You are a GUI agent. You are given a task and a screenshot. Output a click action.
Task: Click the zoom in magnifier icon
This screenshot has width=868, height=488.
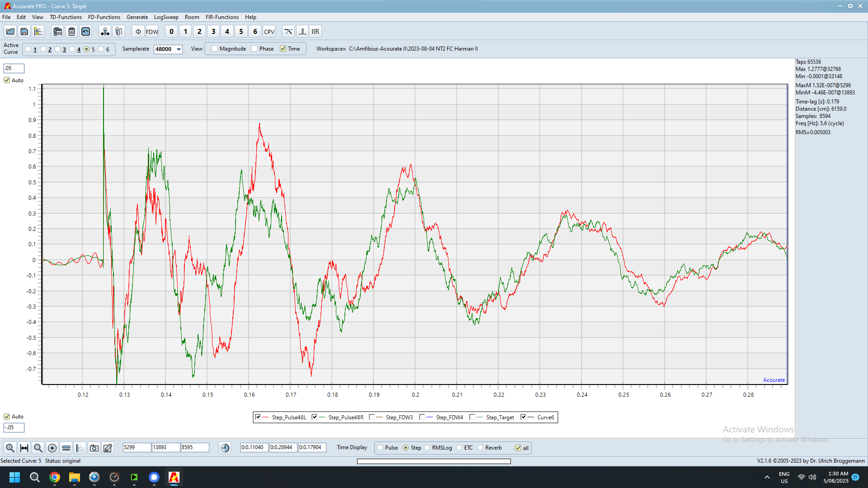[x=10, y=448]
